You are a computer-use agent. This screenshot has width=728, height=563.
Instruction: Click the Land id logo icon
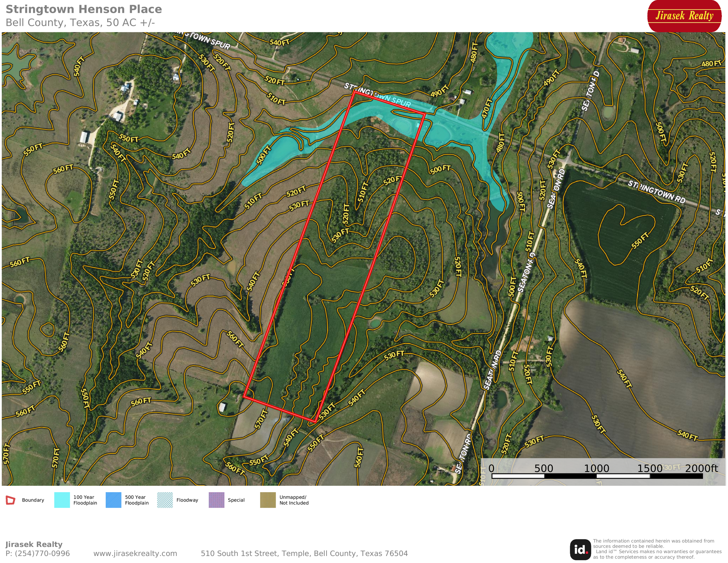pos(580,550)
